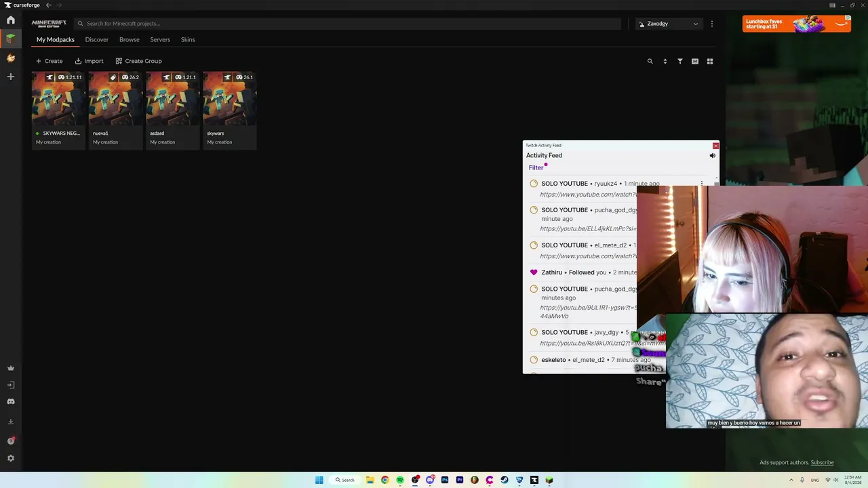The width and height of the screenshot is (868, 488).
Task: Open el_mete_d2's YouTube watch link
Action: click(588, 256)
